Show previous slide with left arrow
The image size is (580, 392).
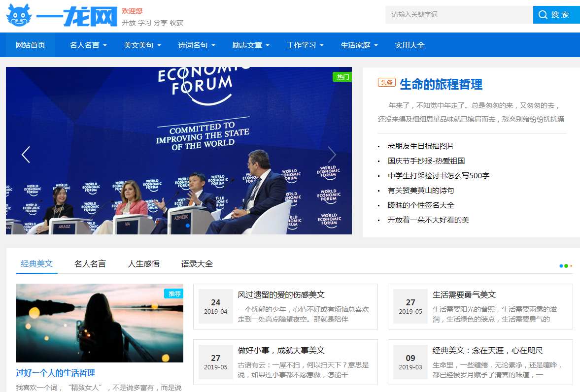tap(26, 155)
